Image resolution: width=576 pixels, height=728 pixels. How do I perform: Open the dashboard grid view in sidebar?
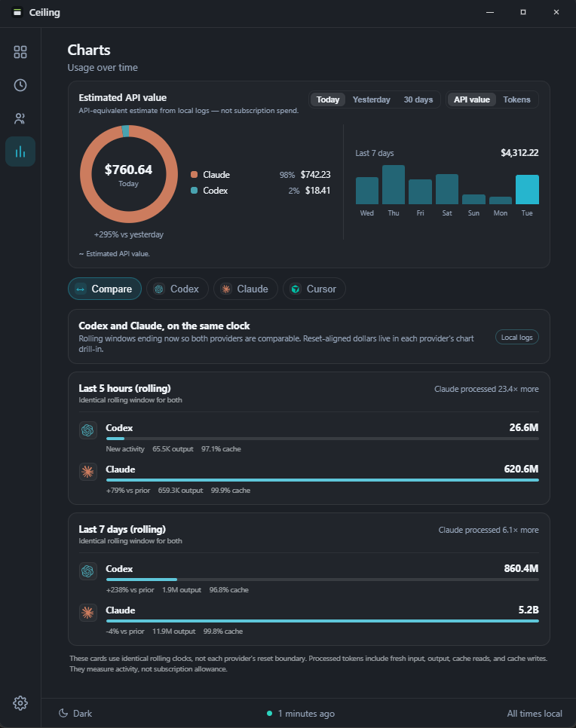click(20, 52)
